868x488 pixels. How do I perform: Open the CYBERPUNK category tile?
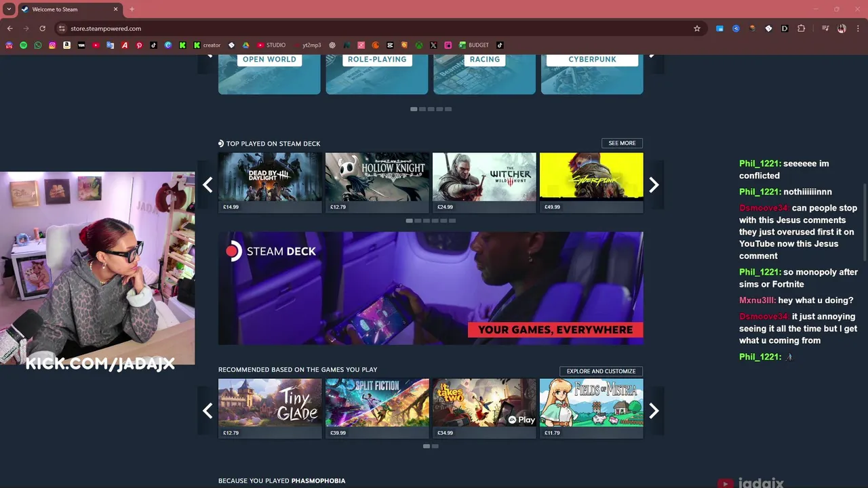point(592,74)
